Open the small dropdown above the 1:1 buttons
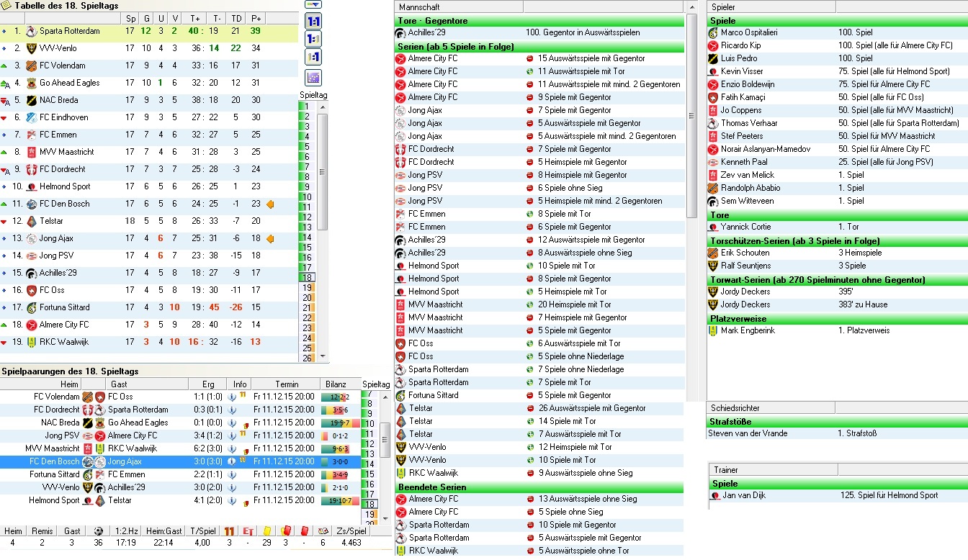Screen dimensions: 968x560 click(x=313, y=4)
